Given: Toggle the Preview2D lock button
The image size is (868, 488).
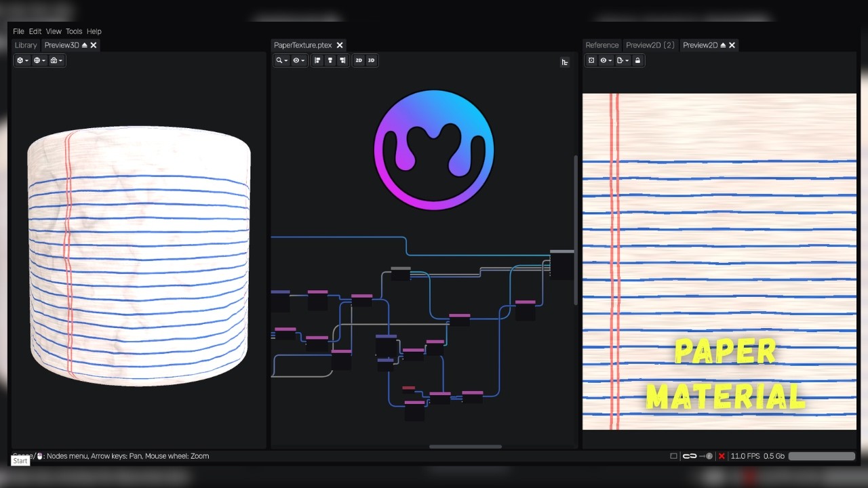Looking at the screenshot, I should pos(637,60).
